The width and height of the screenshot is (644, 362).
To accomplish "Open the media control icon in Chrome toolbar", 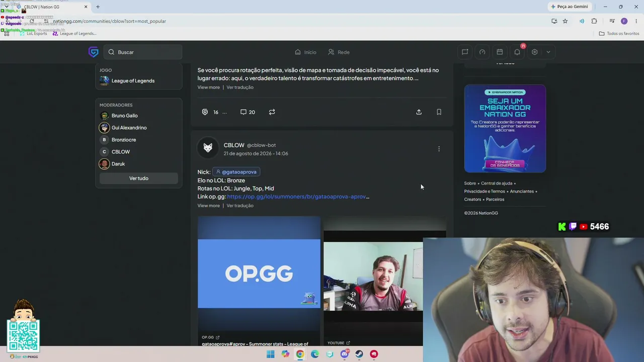I will (612, 21).
